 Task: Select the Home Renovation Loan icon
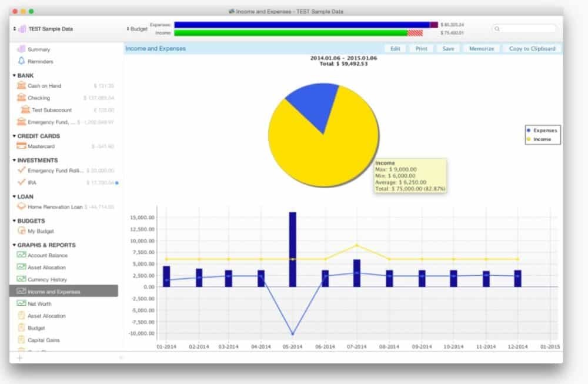(x=22, y=207)
